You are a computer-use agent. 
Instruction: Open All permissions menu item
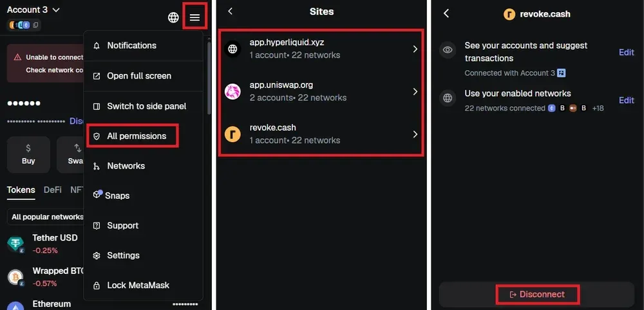pyautogui.click(x=136, y=136)
